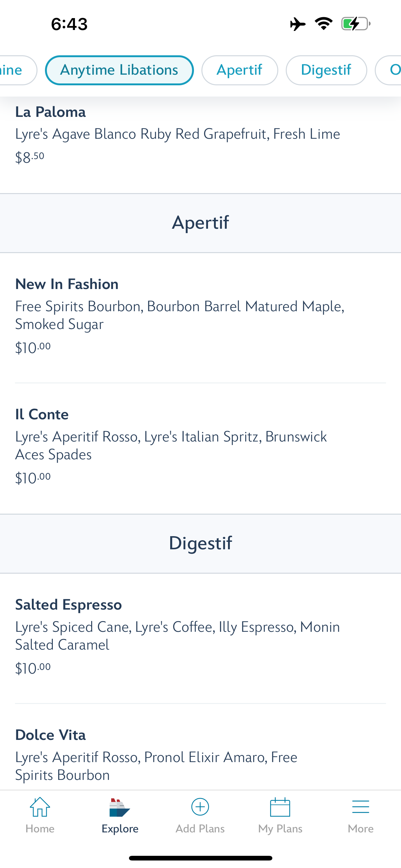This screenshot has width=401, height=868.
Task: Tap the clock showing 6:43
Action: pos(69,24)
